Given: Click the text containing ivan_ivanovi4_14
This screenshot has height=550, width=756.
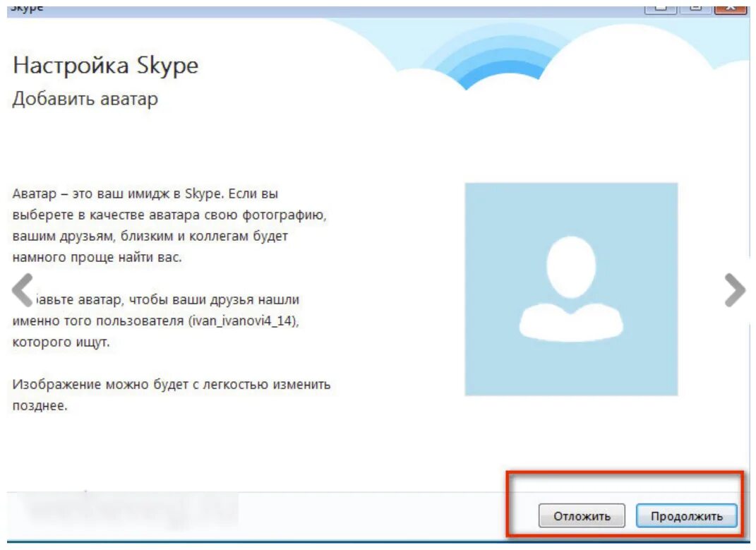Looking at the screenshot, I should [x=156, y=321].
